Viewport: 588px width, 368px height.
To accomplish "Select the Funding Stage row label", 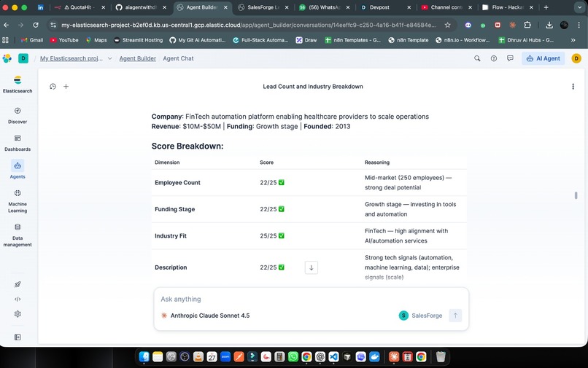I will [175, 209].
